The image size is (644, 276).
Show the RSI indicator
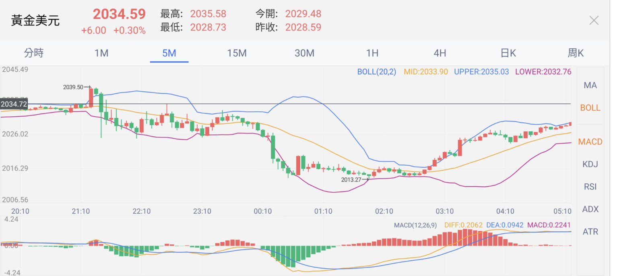click(590, 187)
